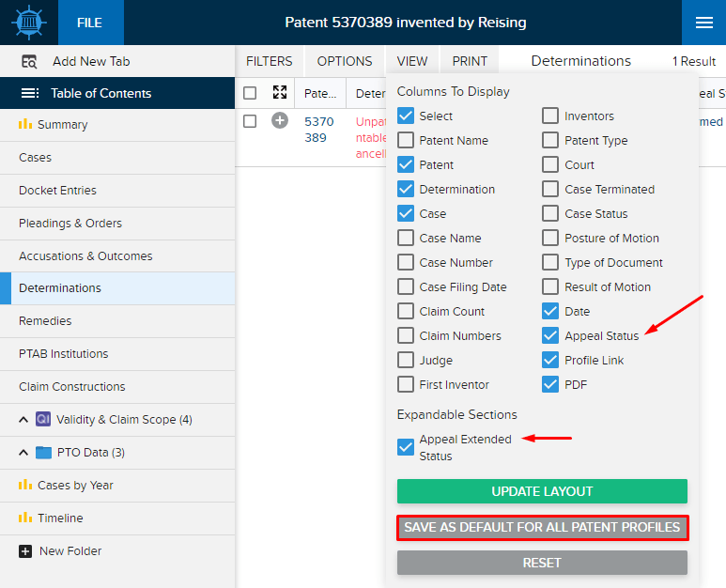Open the FILTERS tab

[269, 61]
